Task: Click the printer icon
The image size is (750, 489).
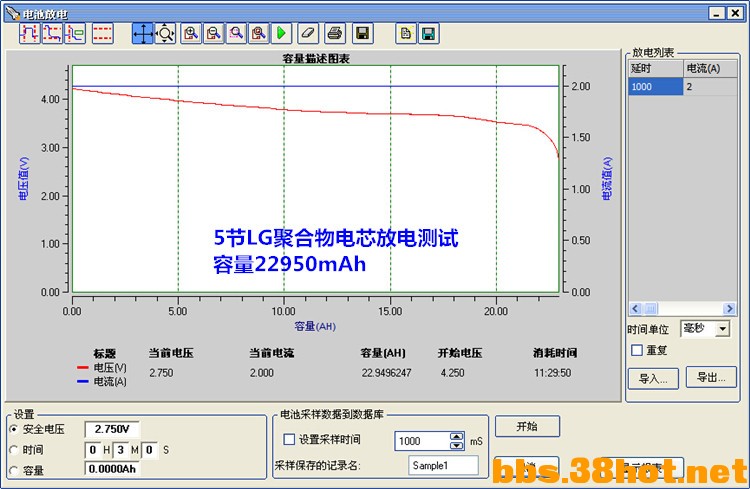Action: coord(335,33)
